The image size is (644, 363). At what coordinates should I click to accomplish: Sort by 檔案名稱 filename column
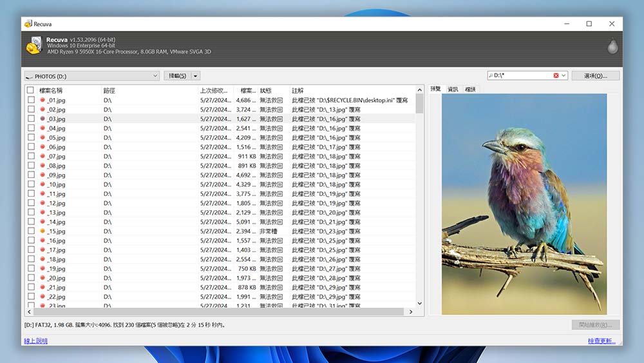51,90
